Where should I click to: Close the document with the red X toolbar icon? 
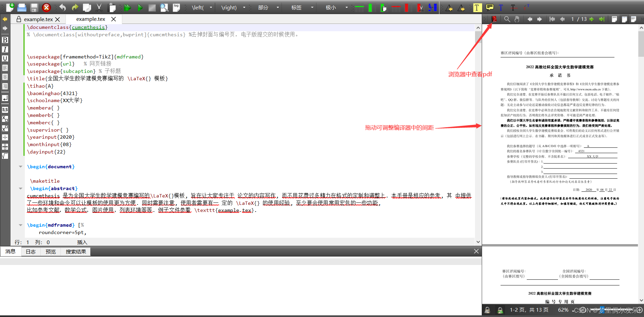(46, 7)
